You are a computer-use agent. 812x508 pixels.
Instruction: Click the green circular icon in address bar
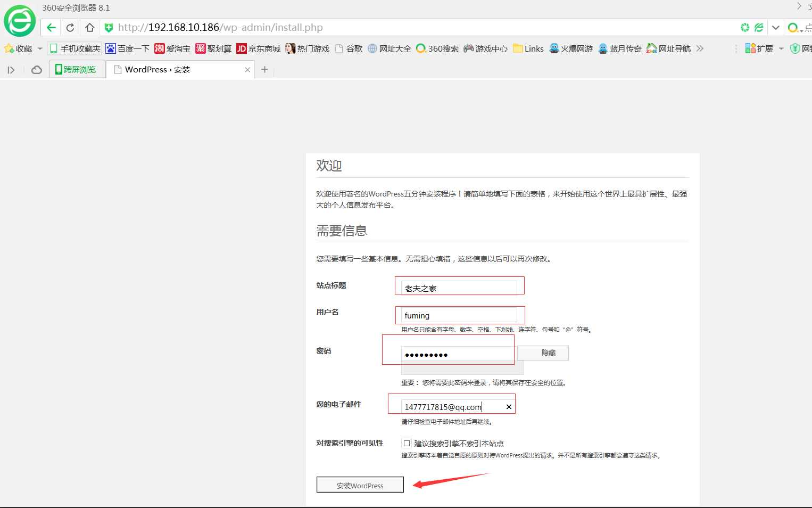(745, 28)
